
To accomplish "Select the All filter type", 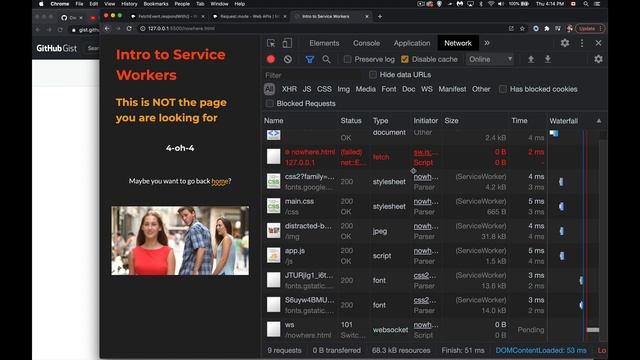I will coord(269,89).
